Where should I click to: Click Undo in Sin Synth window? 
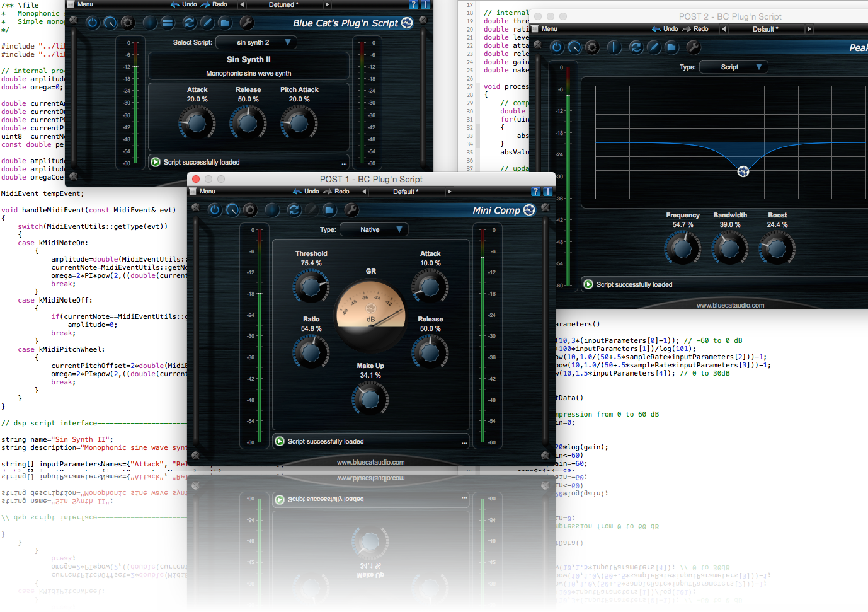click(x=183, y=4)
